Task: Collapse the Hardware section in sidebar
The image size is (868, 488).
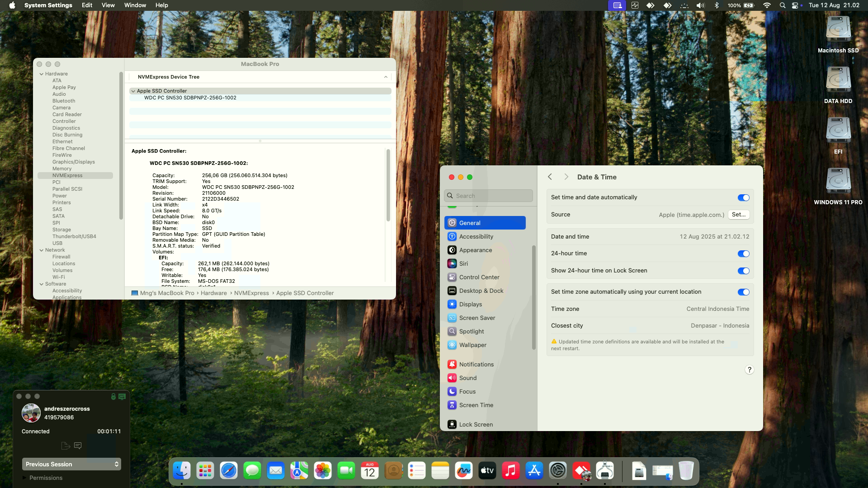Action: click(x=42, y=74)
